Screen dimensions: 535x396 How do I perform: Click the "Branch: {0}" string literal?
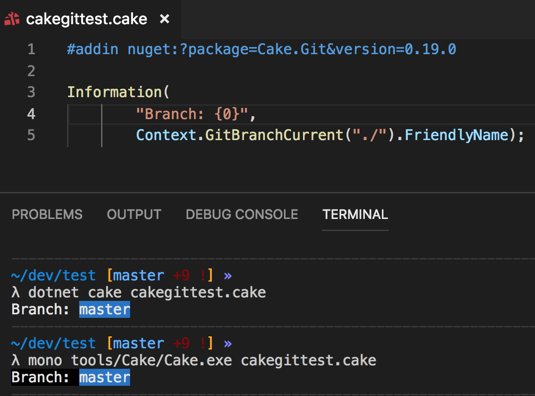coord(192,114)
